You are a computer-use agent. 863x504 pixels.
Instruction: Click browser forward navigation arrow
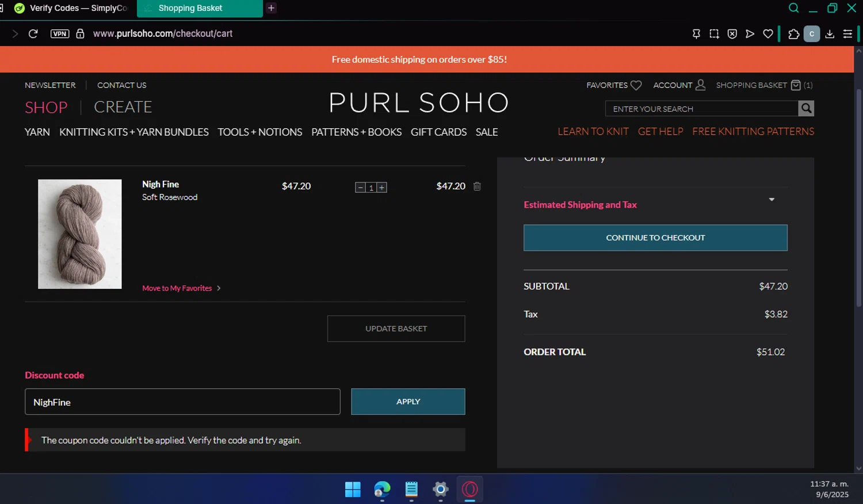pos(15,33)
